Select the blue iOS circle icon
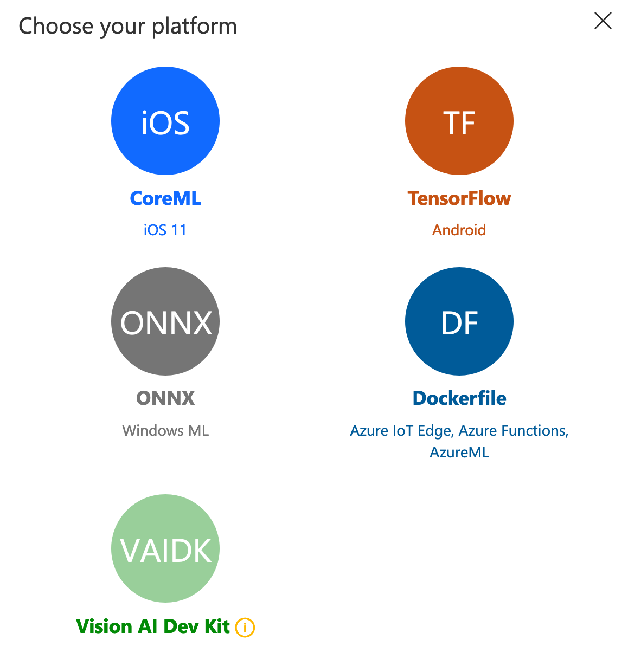Image resolution: width=628 pixels, height=672 pixels. pyautogui.click(x=165, y=121)
